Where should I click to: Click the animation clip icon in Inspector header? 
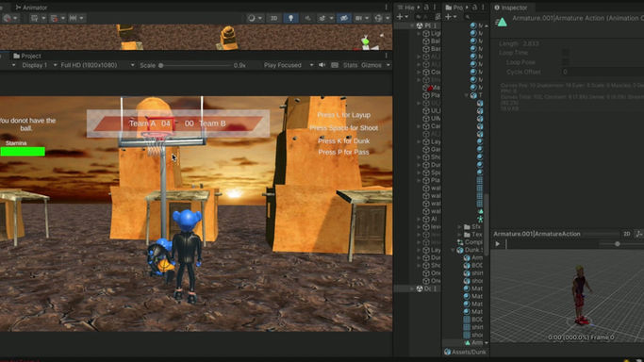click(x=502, y=23)
